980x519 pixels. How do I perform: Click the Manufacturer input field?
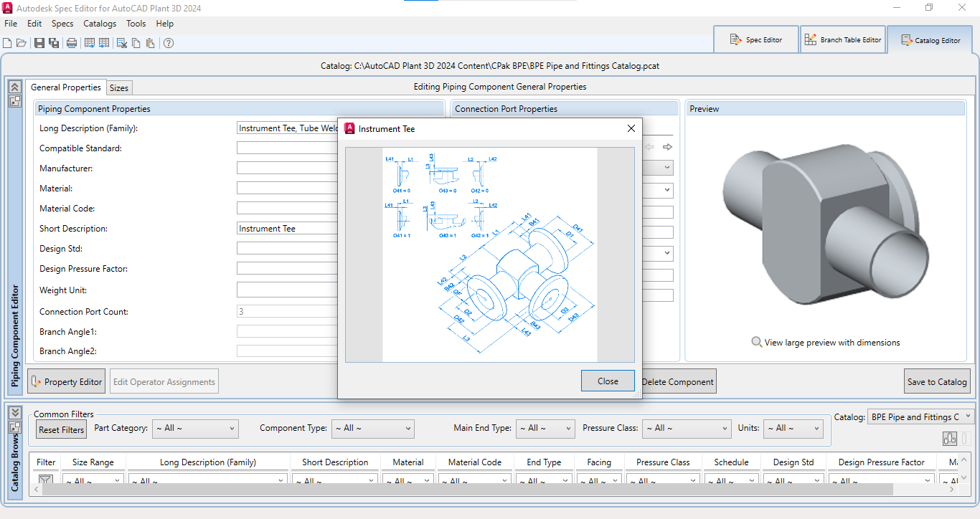click(288, 168)
